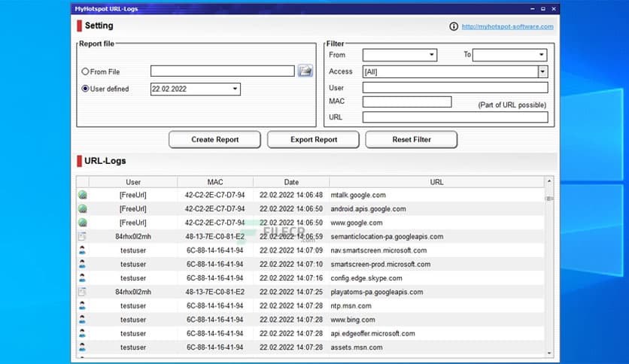Click globe icon in www.google.com row

pos(83,223)
